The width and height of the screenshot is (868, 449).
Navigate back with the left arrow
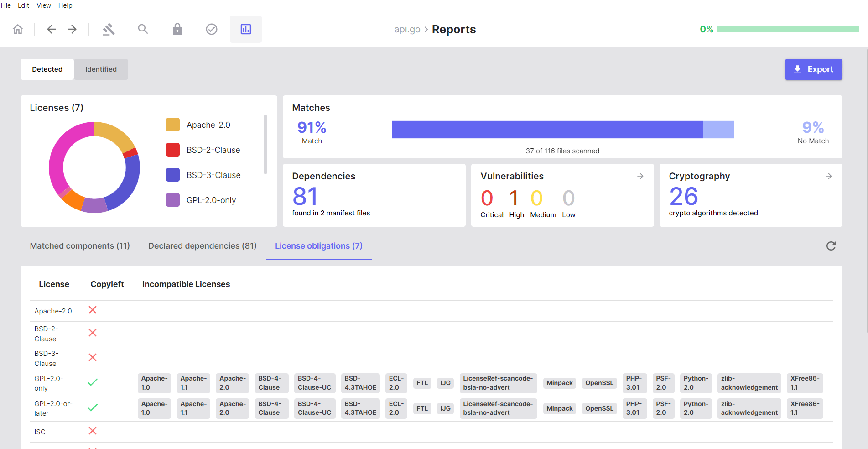coord(52,29)
